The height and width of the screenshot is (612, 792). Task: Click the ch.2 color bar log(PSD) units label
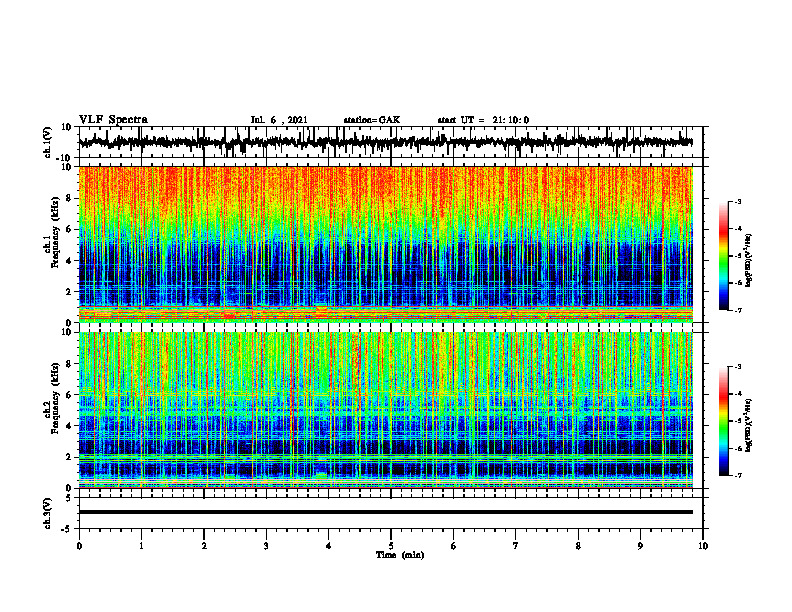coord(749,425)
